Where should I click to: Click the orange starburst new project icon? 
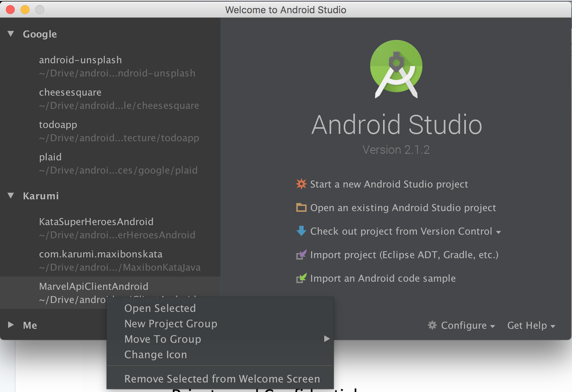tap(301, 184)
